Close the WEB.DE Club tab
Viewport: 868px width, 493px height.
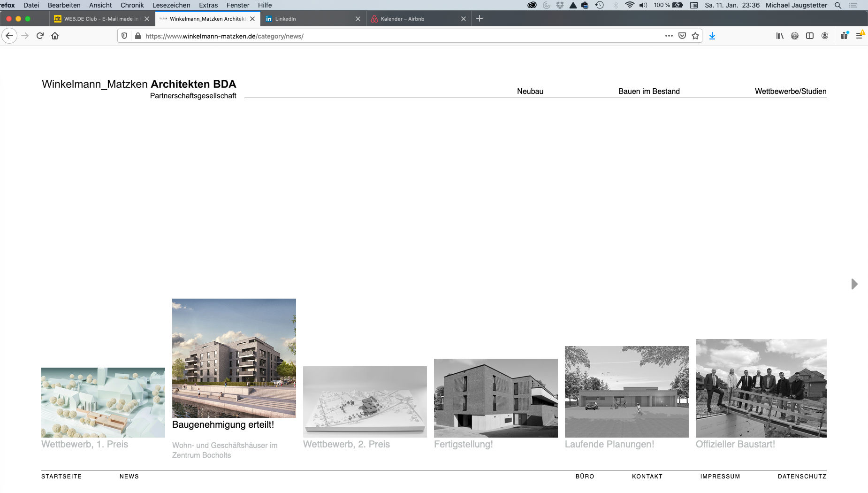(147, 19)
